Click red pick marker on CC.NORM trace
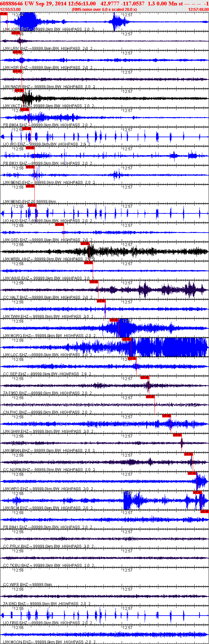The height and width of the screenshot is (644, 209). tap(189, 454)
